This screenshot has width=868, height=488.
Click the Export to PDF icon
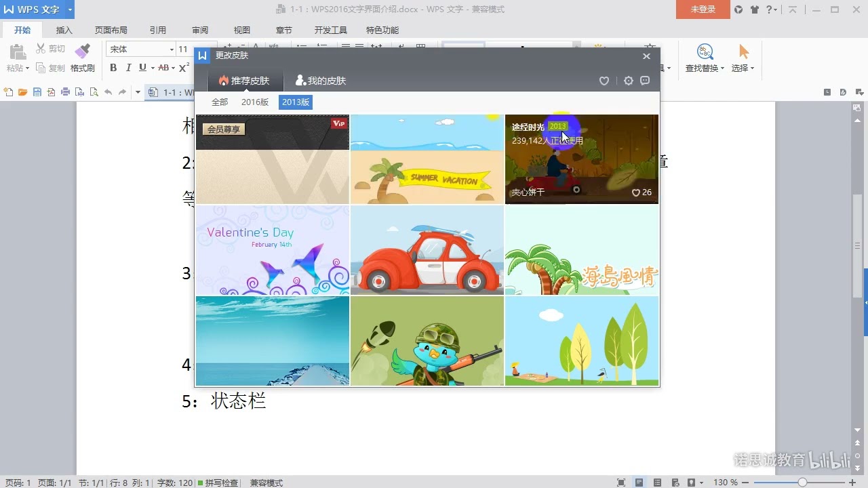pos(51,92)
